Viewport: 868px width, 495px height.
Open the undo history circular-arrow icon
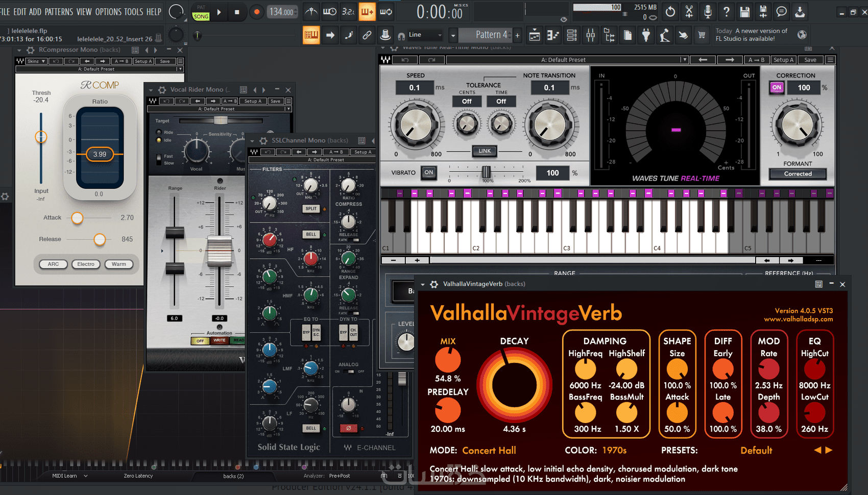670,12
